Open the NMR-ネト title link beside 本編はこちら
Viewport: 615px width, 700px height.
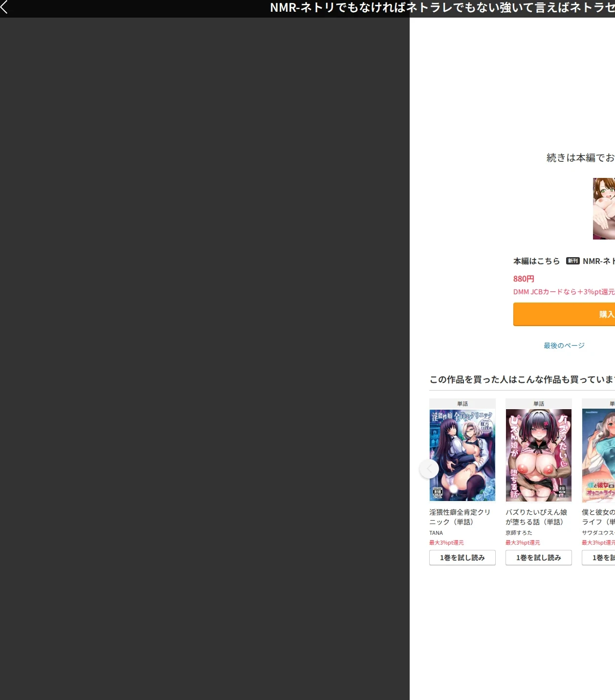click(599, 261)
